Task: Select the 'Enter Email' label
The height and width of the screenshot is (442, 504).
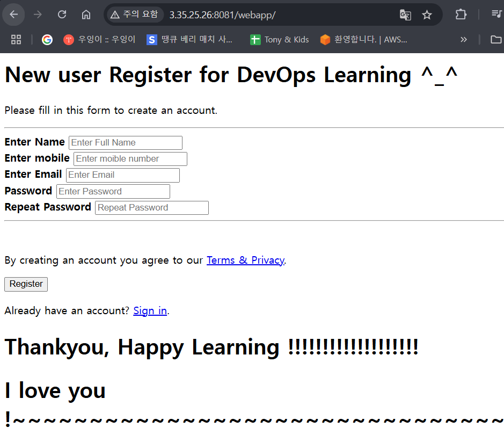Action: click(33, 175)
